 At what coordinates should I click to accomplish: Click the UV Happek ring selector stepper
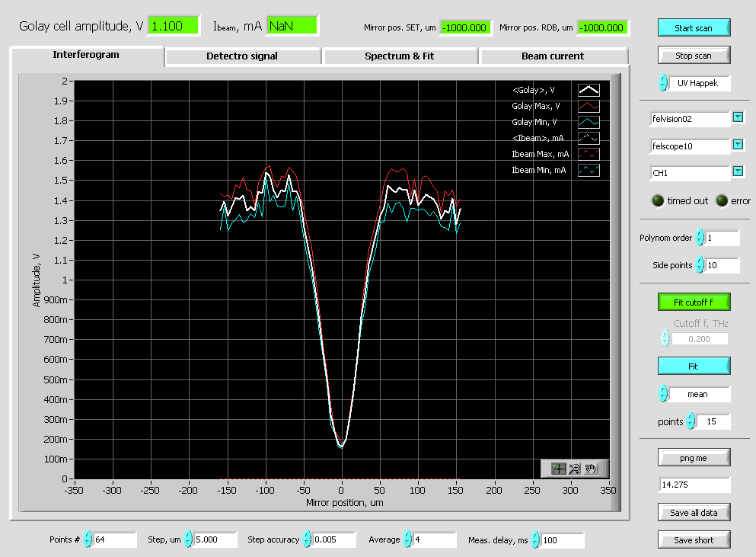point(663,82)
